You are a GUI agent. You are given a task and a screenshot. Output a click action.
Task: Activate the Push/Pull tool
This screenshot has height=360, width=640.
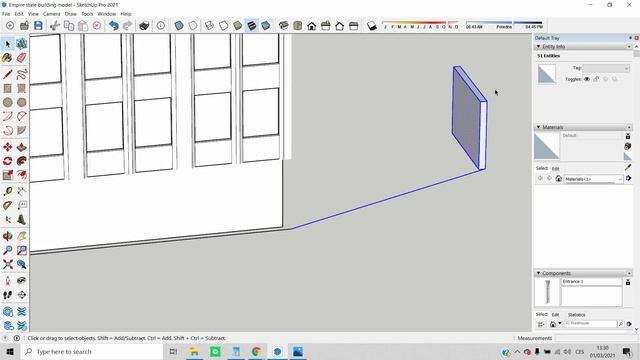[22, 147]
